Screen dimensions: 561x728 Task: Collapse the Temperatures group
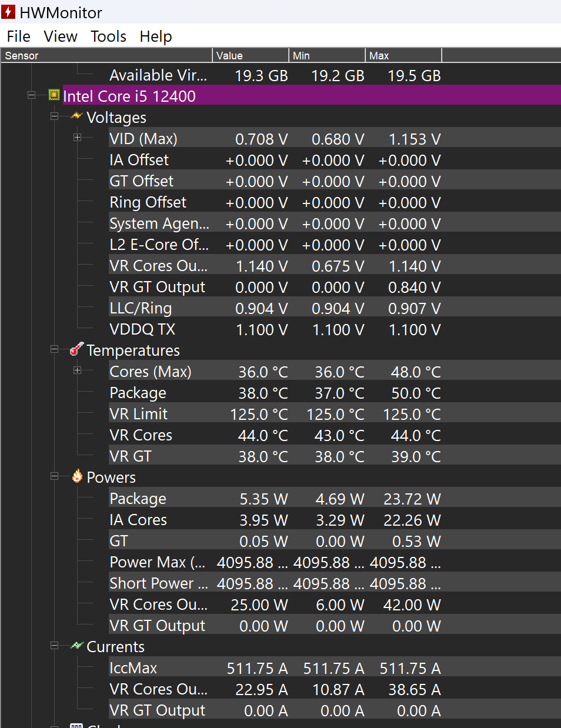(54, 349)
